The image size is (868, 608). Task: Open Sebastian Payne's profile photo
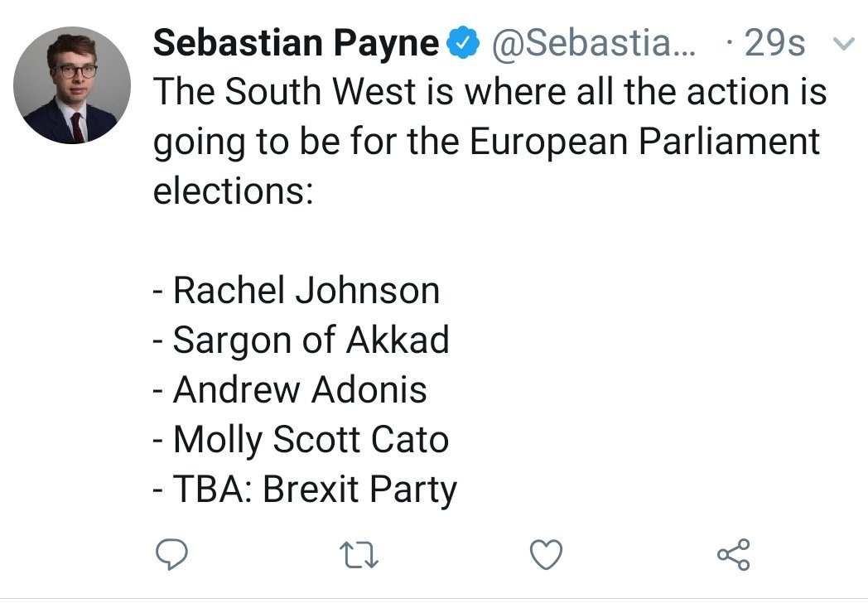[72, 84]
